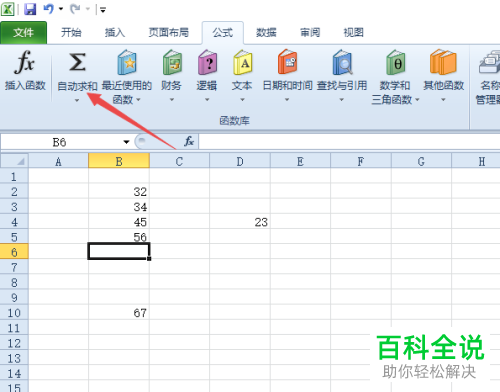Open Recently Used functions book icon

coord(127,62)
